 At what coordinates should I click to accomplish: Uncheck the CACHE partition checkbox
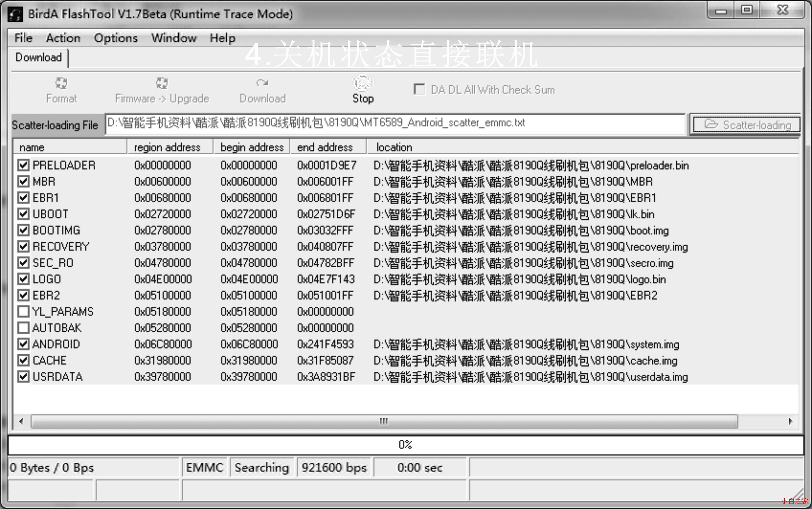pos(23,360)
